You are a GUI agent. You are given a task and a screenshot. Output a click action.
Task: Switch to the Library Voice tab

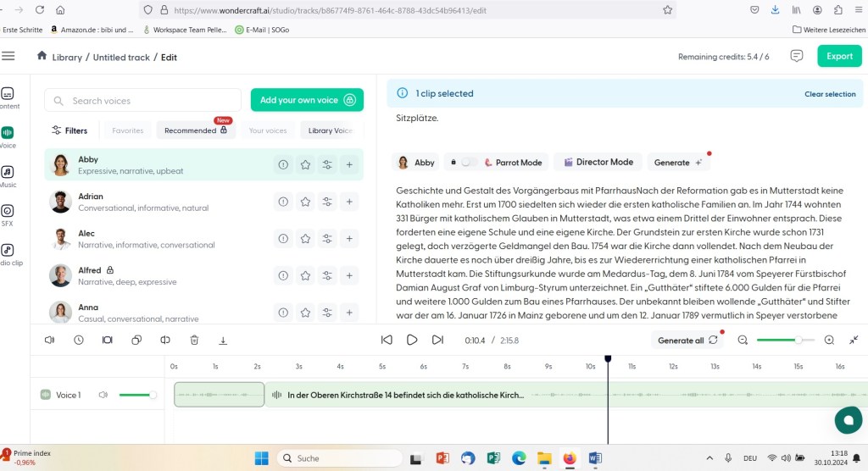click(x=330, y=130)
